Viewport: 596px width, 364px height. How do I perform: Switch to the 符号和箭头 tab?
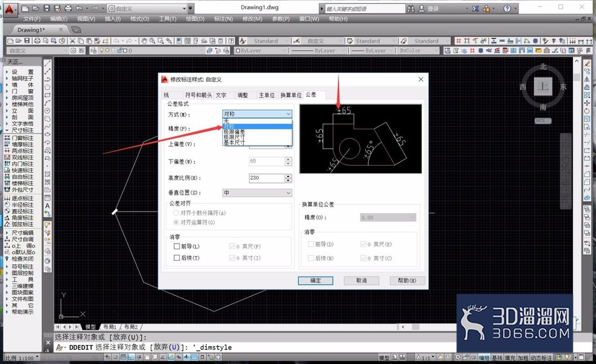tap(198, 95)
